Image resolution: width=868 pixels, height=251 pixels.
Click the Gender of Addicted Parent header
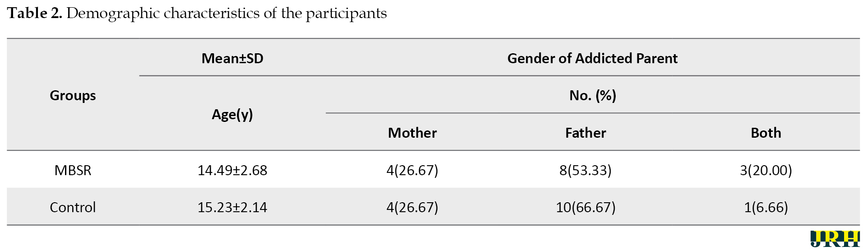point(592,58)
